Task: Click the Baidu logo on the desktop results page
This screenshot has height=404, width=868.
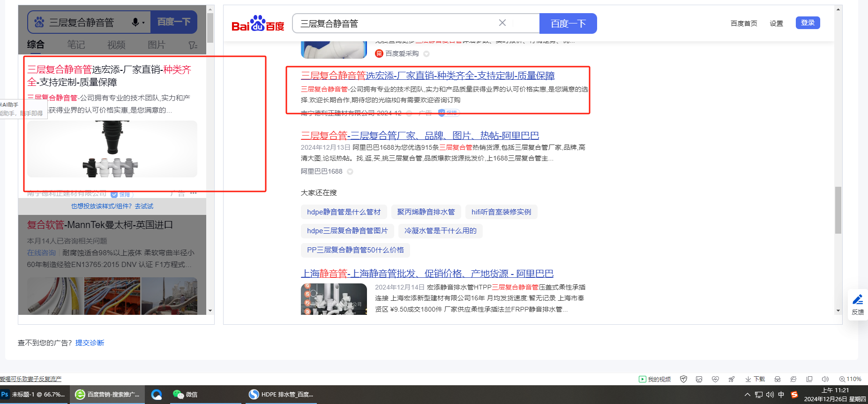Action: click(258, 23)
